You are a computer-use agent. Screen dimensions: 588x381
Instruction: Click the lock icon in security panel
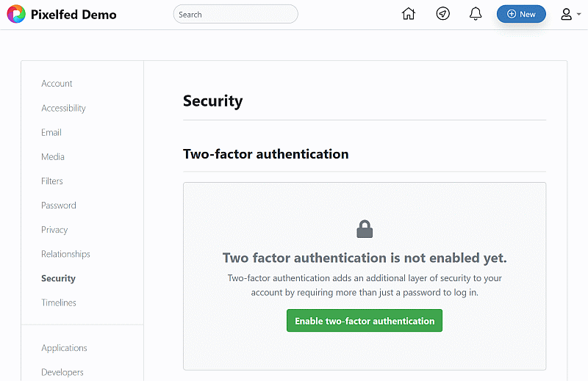(365, 229)
